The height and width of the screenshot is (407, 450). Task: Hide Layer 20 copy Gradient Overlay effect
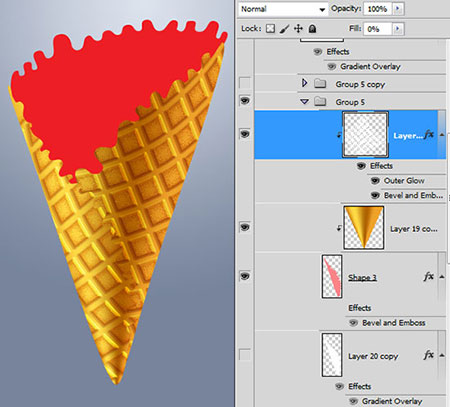(x=353, y=401)
